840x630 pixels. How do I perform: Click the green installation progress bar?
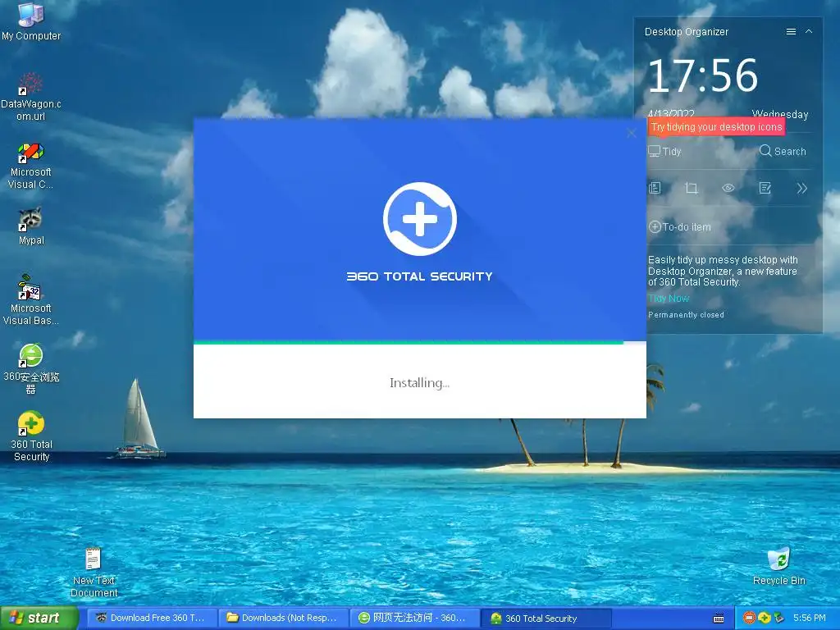(x=409, y=342)
